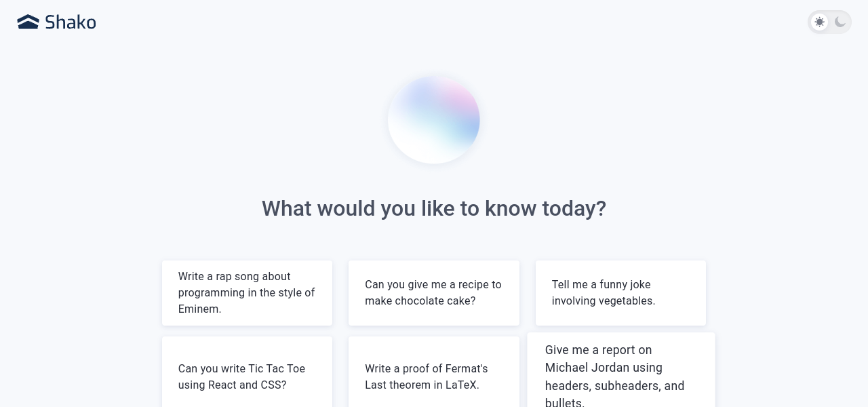Click the word 'LaTeX' in the proof card

point(461,385)
